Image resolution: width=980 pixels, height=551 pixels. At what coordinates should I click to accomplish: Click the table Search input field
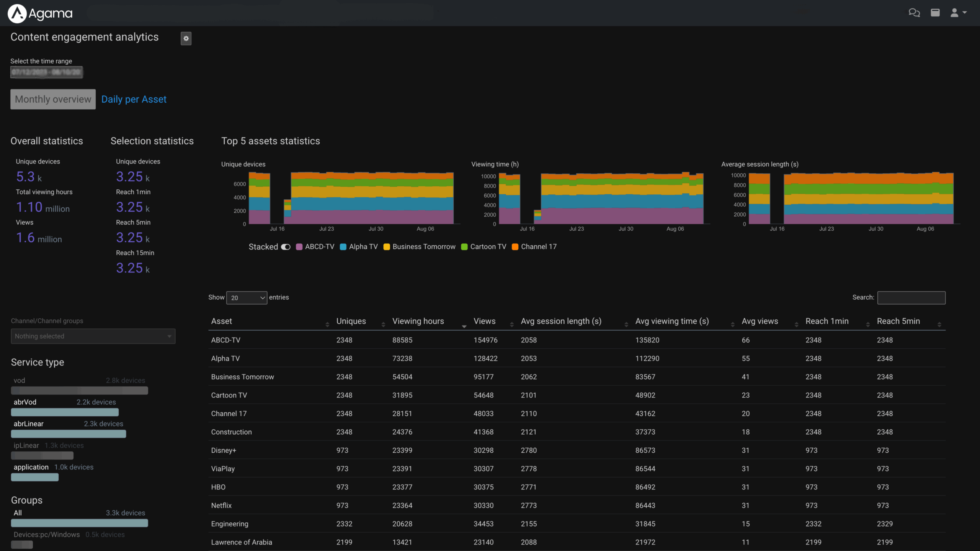(x=911, y=298)
